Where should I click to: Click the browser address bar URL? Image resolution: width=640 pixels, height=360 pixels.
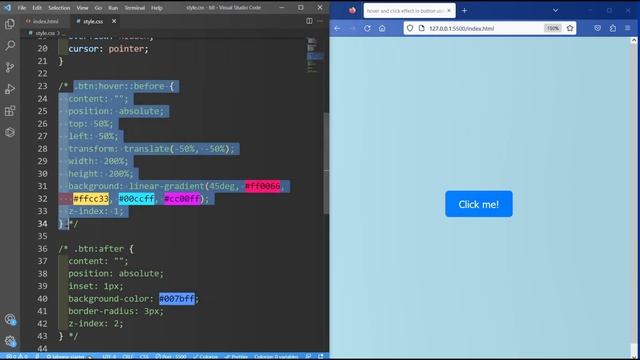(462, 29)
